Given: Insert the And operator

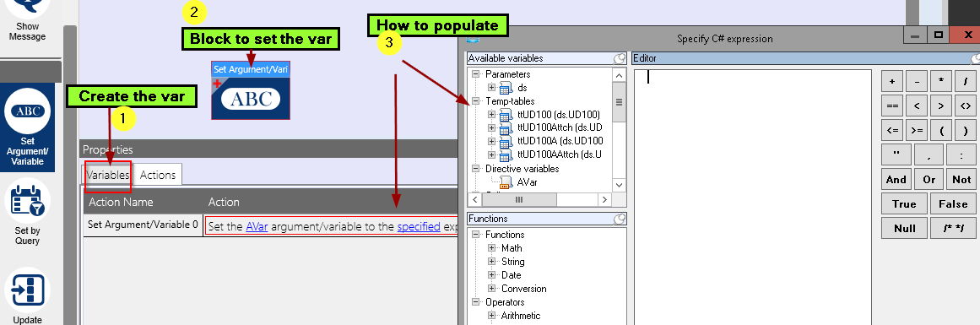Looking at the screenshot, I should [x=896, y=179].
